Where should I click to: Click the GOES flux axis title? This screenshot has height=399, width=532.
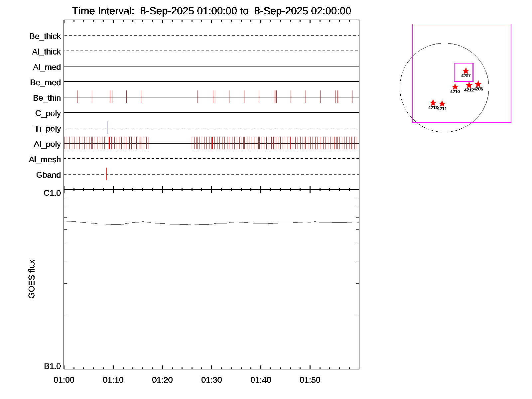(x=32, y=279)
